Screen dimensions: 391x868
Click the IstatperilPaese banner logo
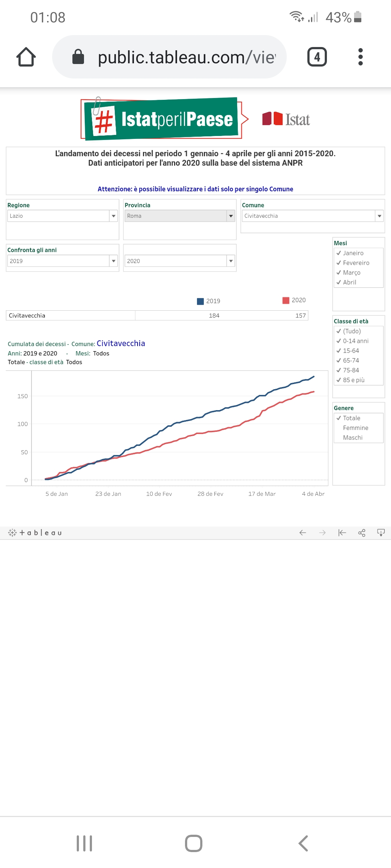[162, 119]
